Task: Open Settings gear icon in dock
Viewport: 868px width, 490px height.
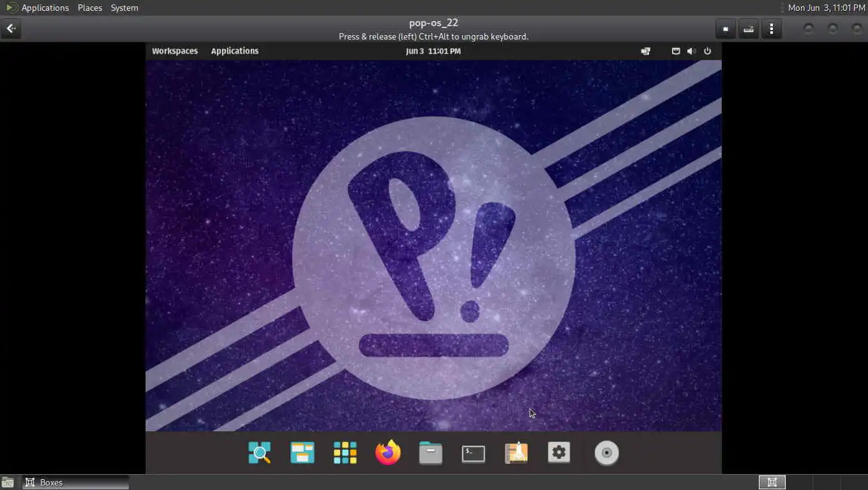Action: point(559,453)
